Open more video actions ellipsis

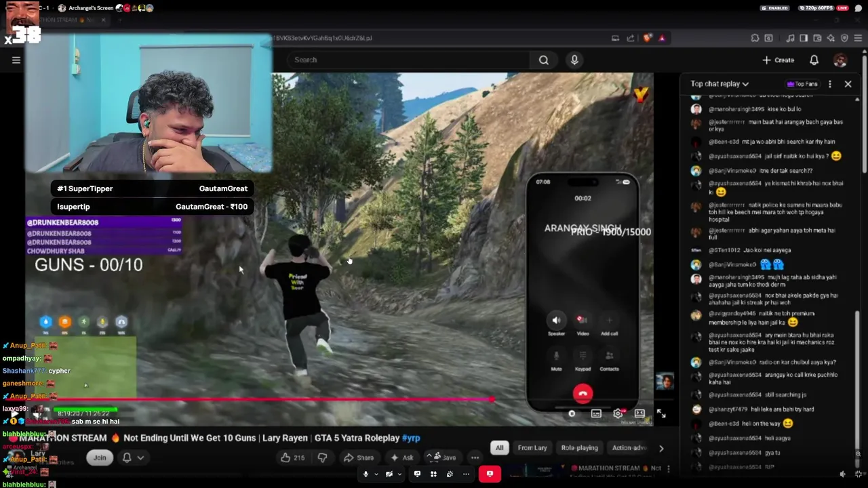pyautogui.click(x=475, y=457)
